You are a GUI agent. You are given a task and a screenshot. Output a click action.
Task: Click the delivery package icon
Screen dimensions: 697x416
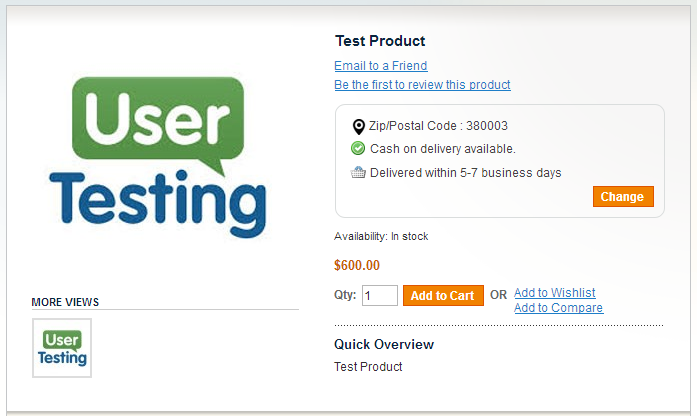(x=359, y=172)
